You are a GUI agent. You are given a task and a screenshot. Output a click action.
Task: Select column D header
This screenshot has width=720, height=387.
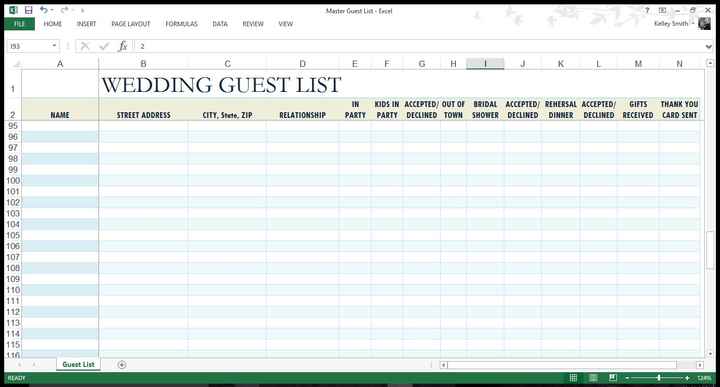click(x=303, y=64)
